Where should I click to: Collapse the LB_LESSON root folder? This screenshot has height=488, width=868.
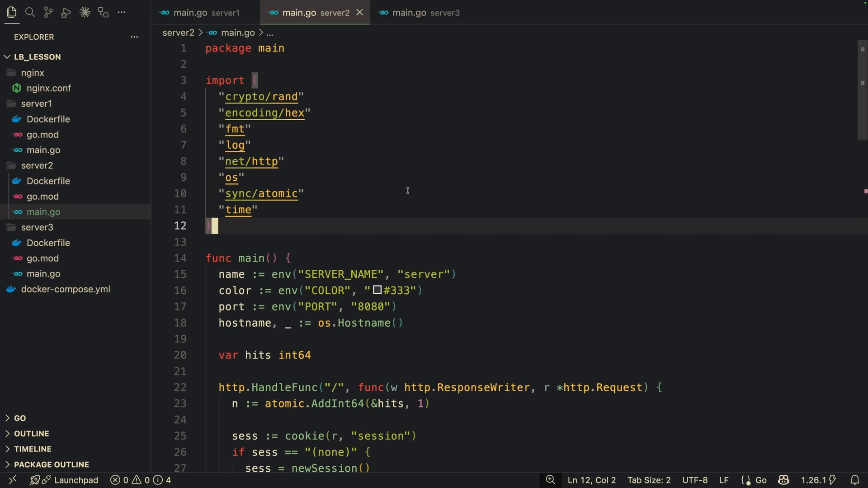pos(37,57)
